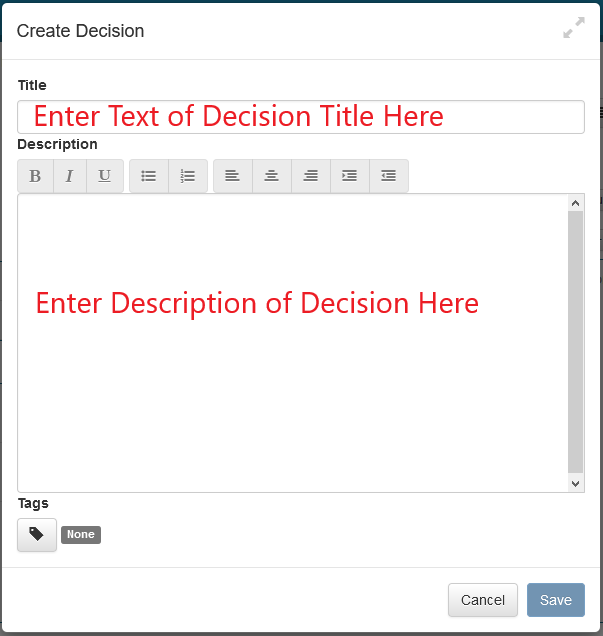Turn on underline formatting
This screenshot has height=636, width=603.
(x=104, y=176)
